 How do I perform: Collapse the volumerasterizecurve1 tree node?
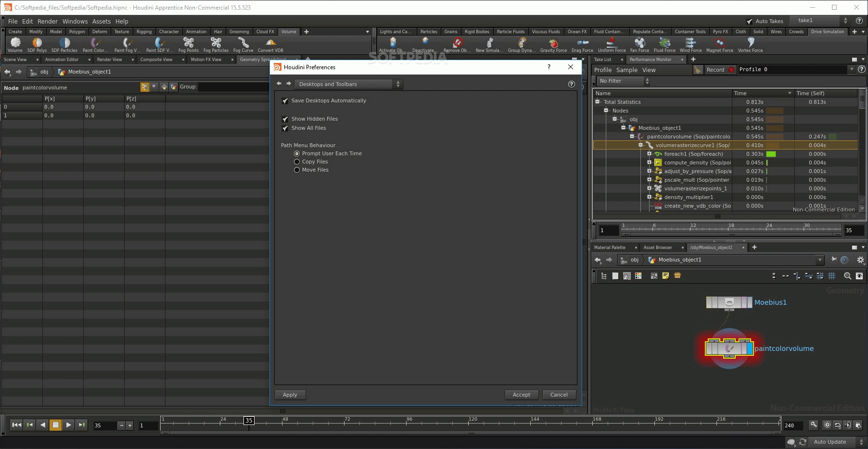[x=640, y=145]
